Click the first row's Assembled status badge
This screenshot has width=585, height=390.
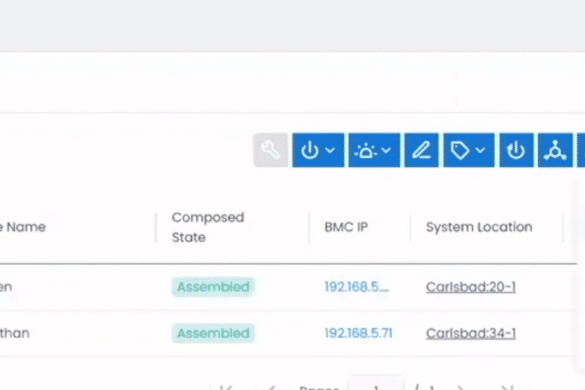[x=213, y=287]
